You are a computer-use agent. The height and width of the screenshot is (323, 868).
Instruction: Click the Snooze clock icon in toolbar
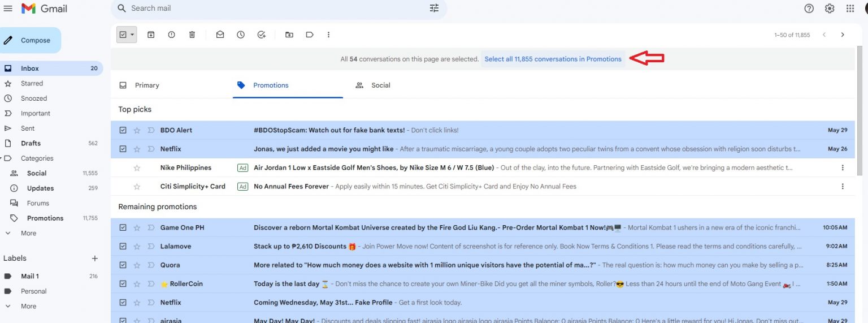point(241,35)
